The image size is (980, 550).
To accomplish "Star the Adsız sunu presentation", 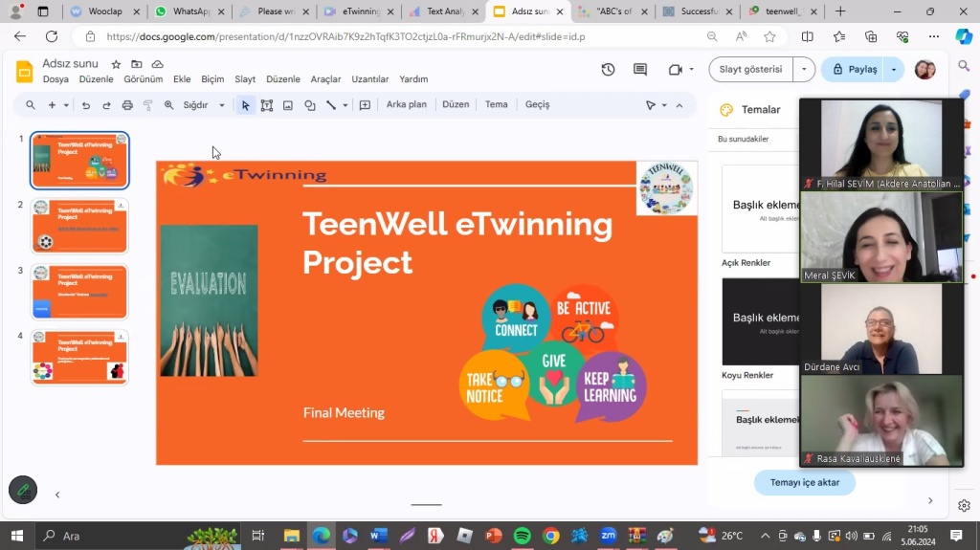I will (x=116, y=64).
